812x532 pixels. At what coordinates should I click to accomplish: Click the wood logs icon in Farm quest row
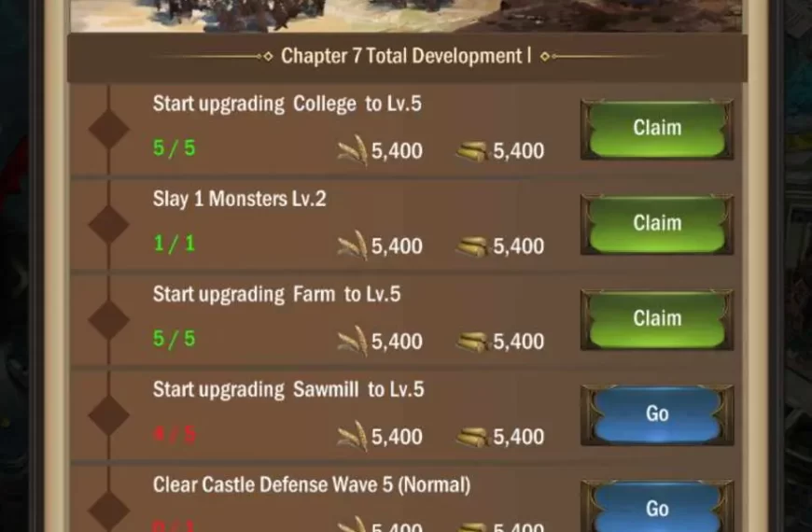click(471, 343)
